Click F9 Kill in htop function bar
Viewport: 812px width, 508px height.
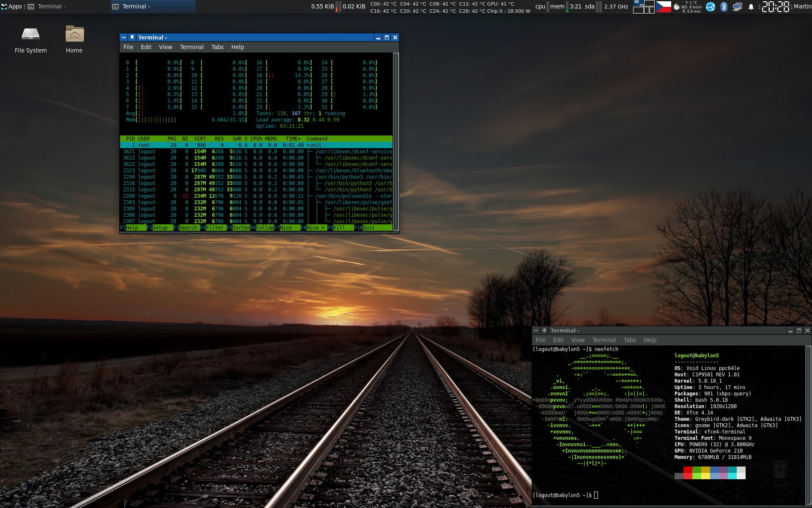tap(340, 228)
